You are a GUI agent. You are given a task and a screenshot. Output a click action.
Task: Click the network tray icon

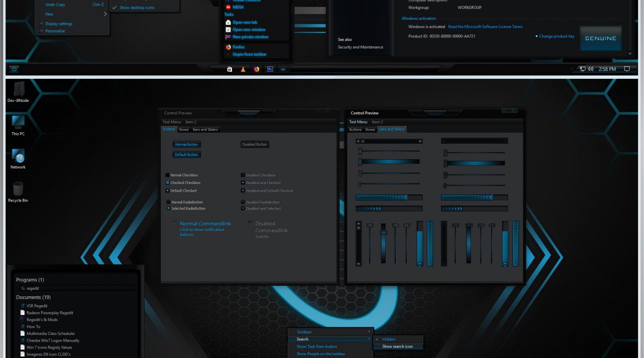click(582, 69)
